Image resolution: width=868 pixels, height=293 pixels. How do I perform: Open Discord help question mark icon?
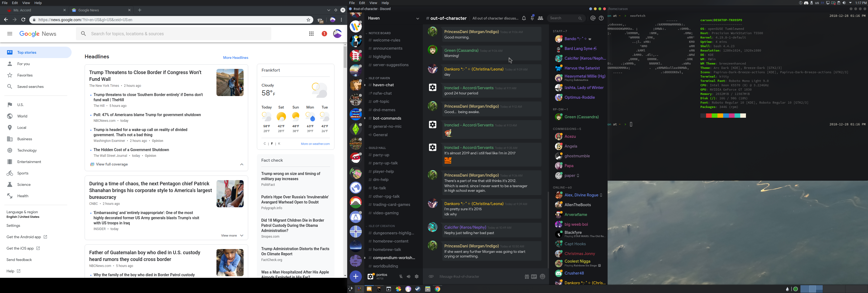point(601,18)
